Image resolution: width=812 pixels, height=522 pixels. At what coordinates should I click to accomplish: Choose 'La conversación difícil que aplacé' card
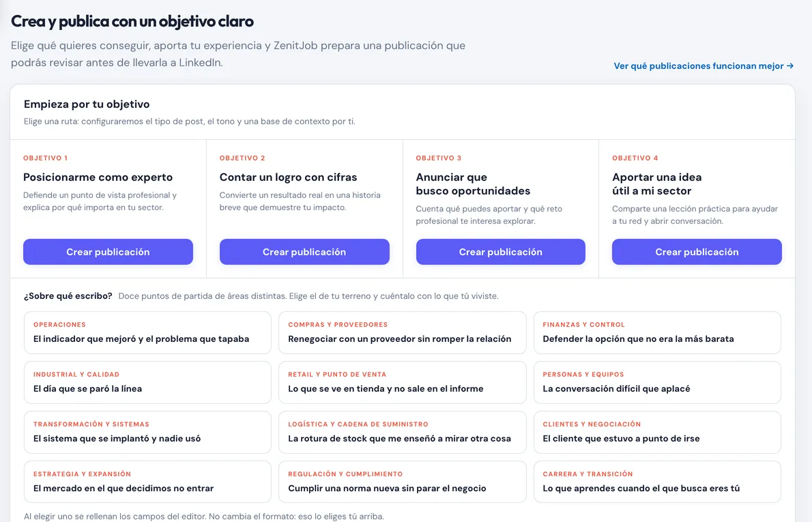[657, 382]
